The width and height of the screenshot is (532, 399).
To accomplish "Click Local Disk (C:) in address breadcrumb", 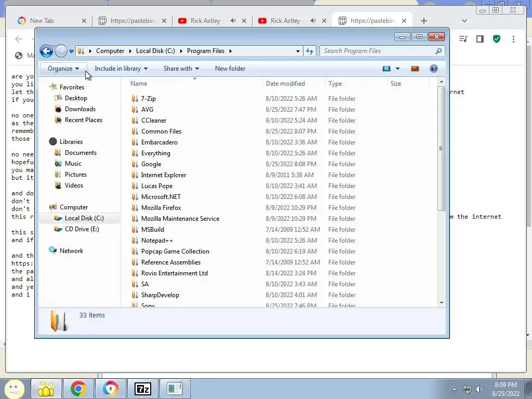I will pos(155,51).
